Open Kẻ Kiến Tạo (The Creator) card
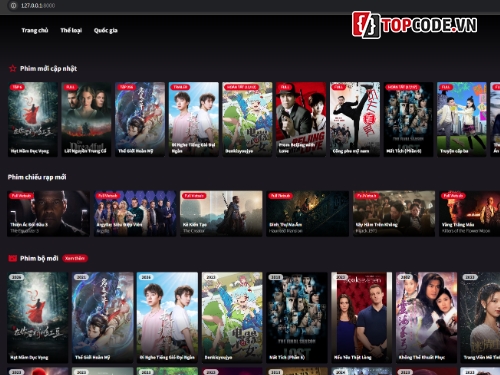Screen dimensions: 500x375 [221, 214]
